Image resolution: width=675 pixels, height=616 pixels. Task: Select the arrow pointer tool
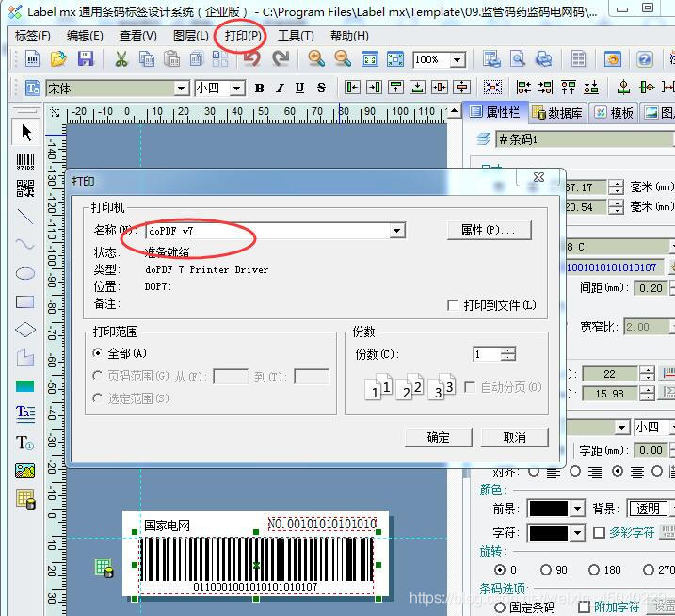click(25, 132)
